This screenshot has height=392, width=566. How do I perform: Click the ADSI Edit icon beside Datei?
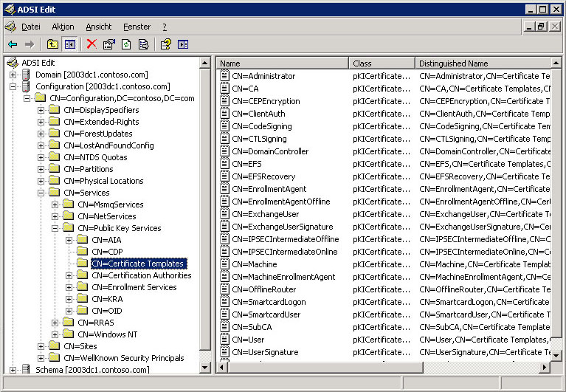(x=11, y=27)
